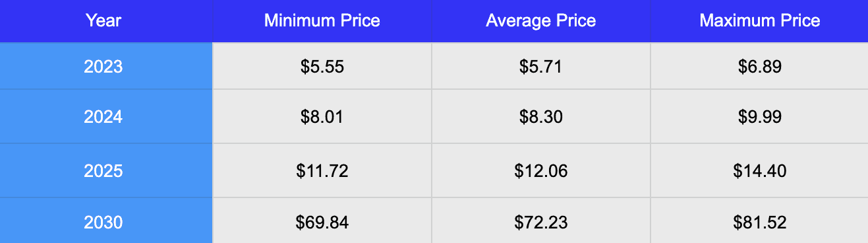Click the Average Price column header
868x243 pixels.
point(541,21)
